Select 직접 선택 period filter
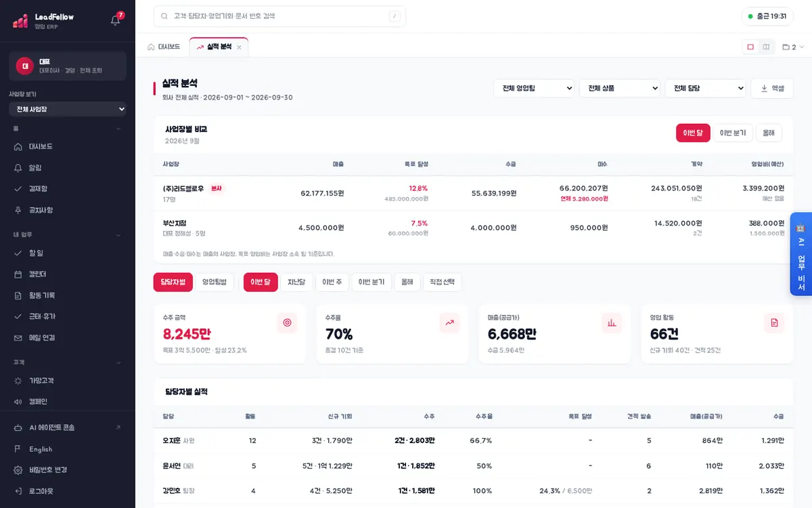Viewport: 812px width, 508px height. 443,282
